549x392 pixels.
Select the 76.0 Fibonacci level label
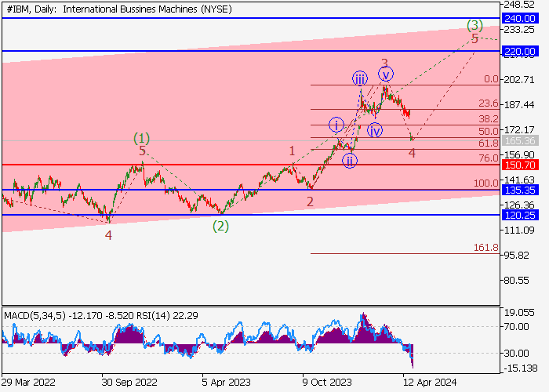point(489,158)
